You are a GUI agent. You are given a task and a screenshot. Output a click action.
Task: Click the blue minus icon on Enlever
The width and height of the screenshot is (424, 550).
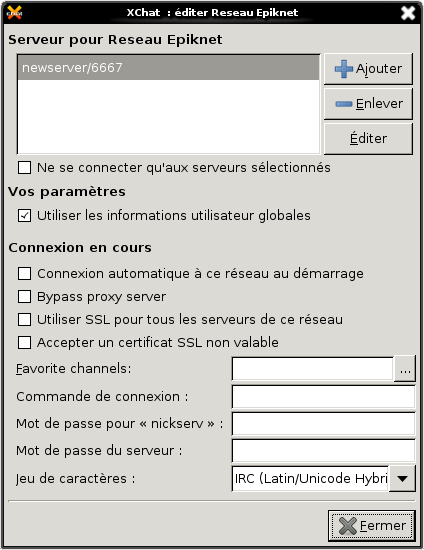tap(344, 103)
